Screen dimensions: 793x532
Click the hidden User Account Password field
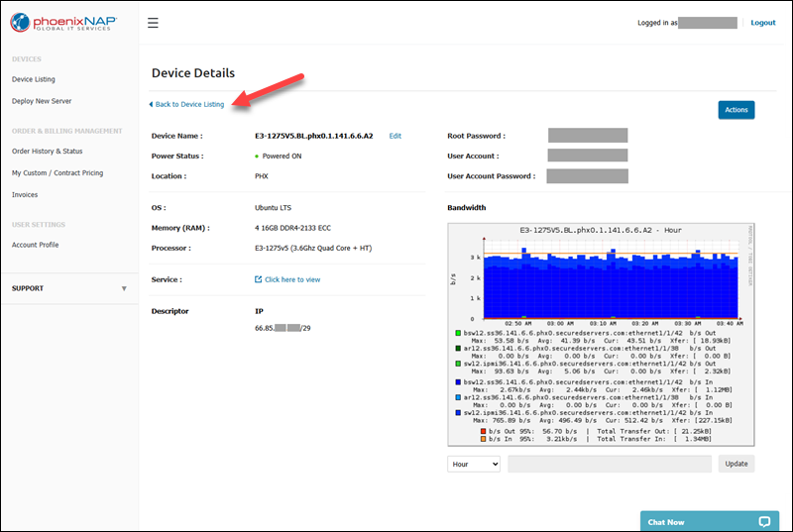pyautogui.click(x=587, y=175)
